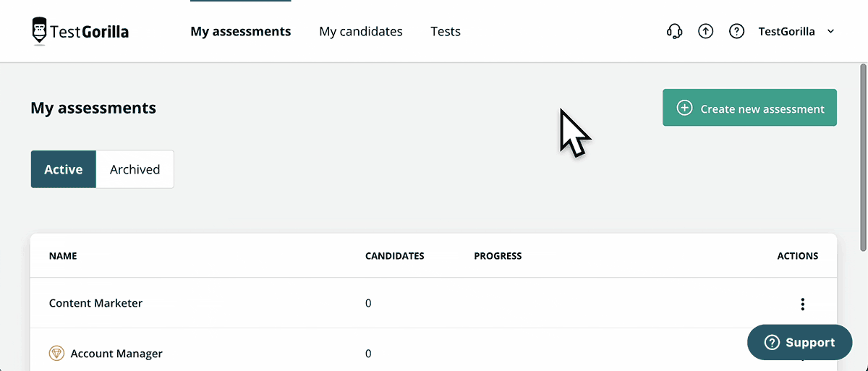Image resolution: width=868 pixels, height=371 pixels.
Task: Click the Account Manager premium diamond icon
Action: [56, 354]
